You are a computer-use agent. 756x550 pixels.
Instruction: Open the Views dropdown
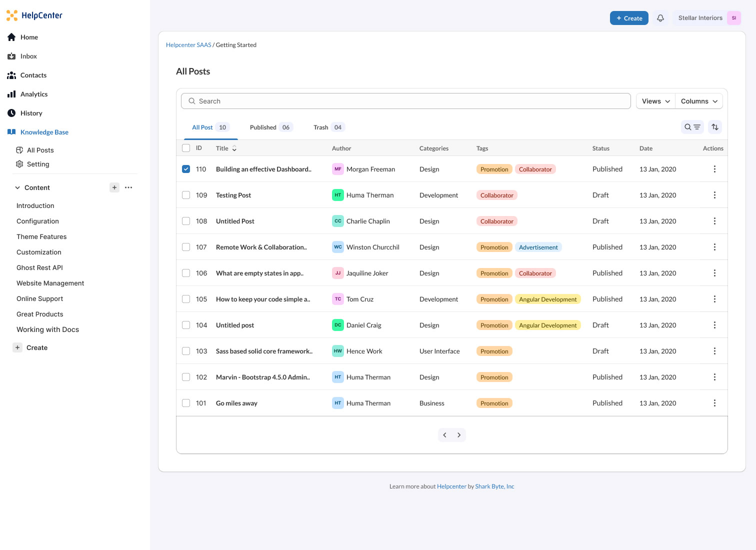point(655,101)
